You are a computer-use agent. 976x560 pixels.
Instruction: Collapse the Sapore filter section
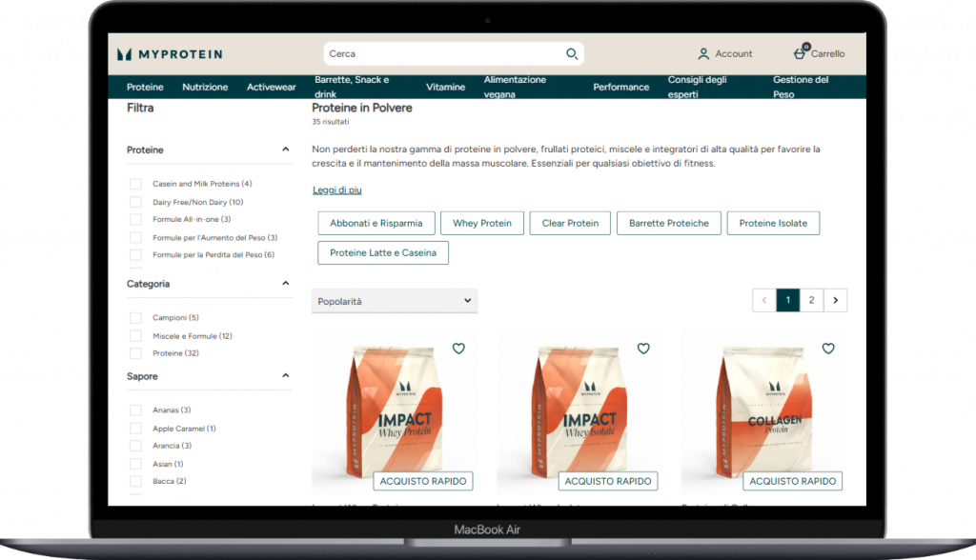click(x=285, y=376)
